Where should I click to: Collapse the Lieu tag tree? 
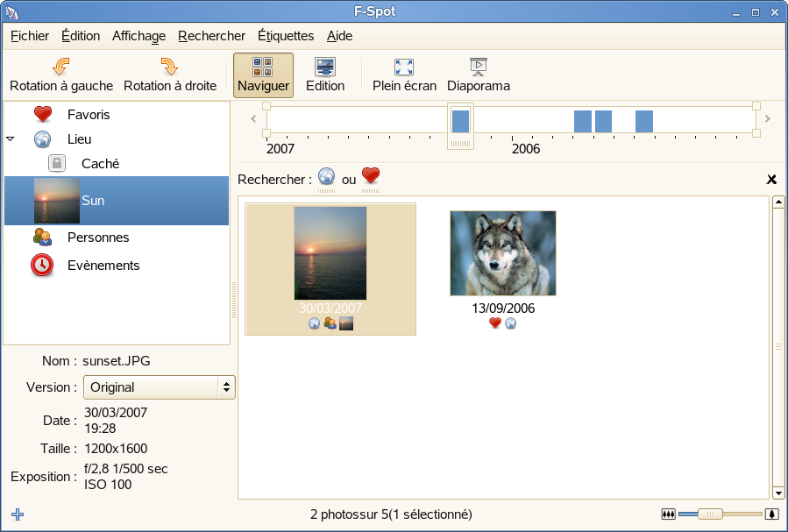point(10,138)
